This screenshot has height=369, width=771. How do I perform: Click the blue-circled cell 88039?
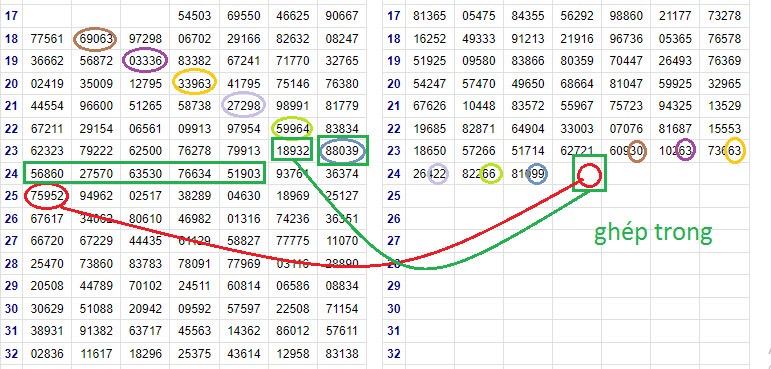click(342, 151)
